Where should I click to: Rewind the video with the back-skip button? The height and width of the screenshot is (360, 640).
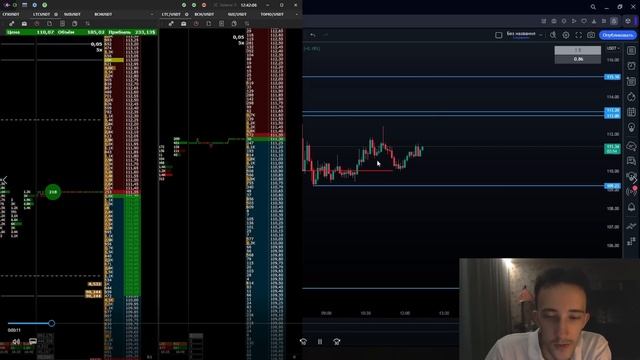coord(303,341)
